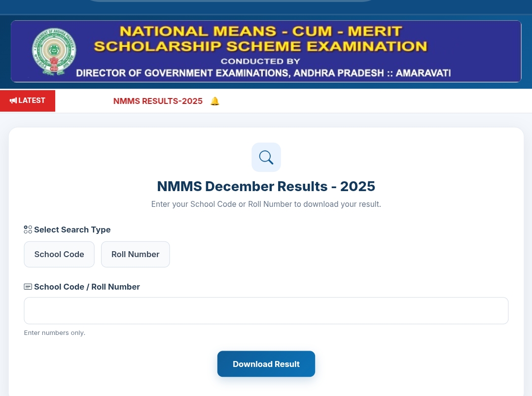The width and height of the screenshot is (532, 396).
Task: Click the form icon beside School Code / Roll Number
Action: 28,287
